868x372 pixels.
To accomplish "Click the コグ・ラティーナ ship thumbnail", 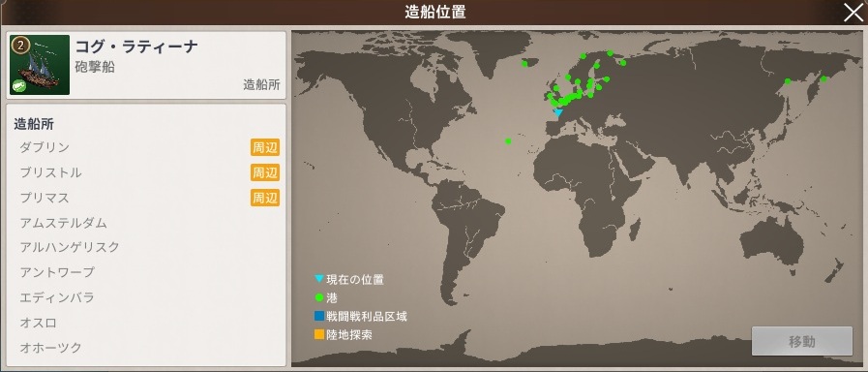I will click(x=40, y=65).
